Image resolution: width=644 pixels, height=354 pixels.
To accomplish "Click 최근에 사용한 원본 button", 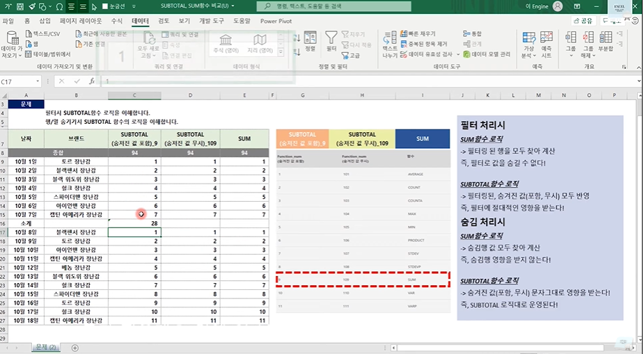I will click(101, 33).
